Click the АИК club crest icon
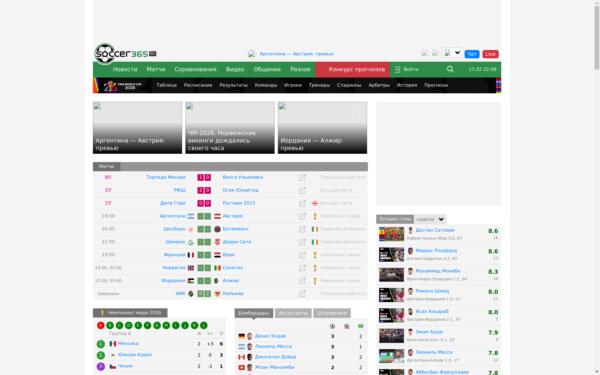This screenshot has width=600, height=375. coord(191,293)
